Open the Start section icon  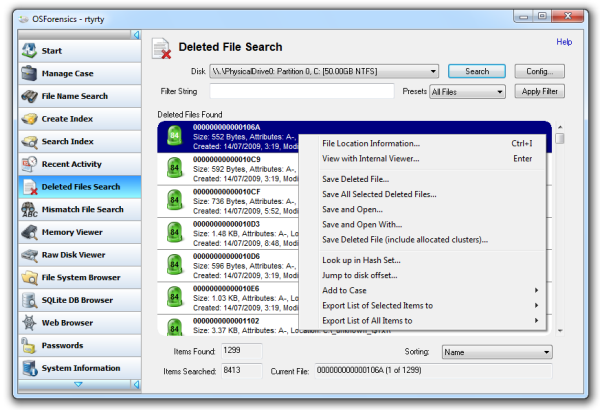tap(29, 51)
